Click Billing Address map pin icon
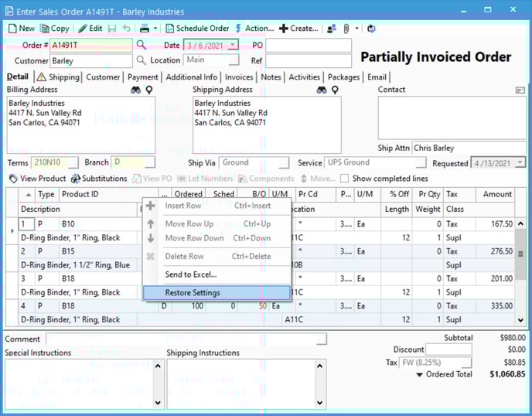Image resolution: width=532 pixels, height=416 pixels. click(x=149, y=90)
